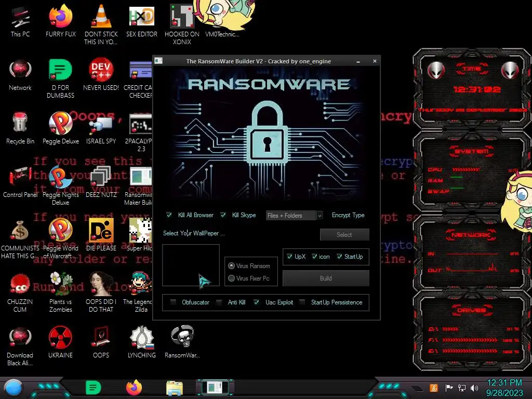
Task: Expand the Files + Folders dropdown
Action: point(320,216)
